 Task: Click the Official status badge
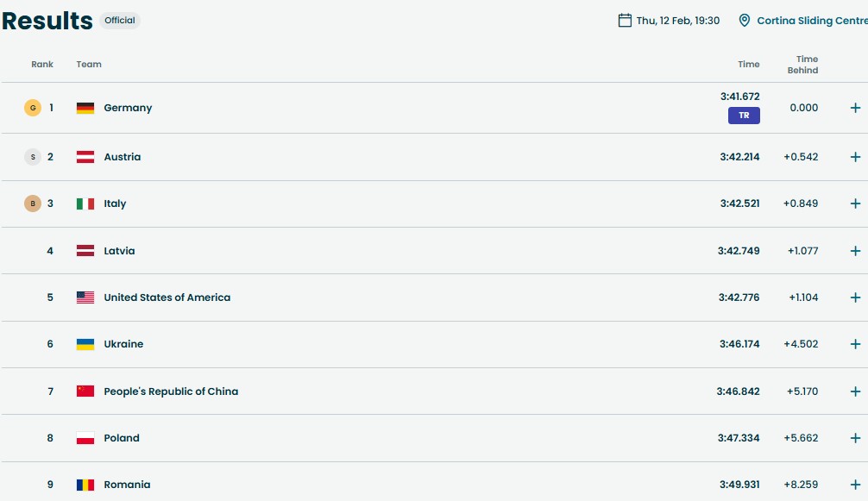(x=120, y=20)
